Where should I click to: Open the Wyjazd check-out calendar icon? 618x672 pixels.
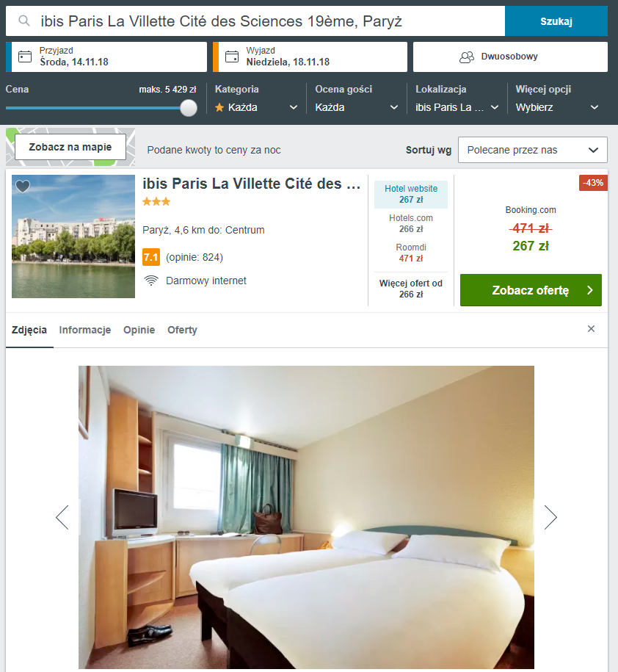click(x=232, y=57)
